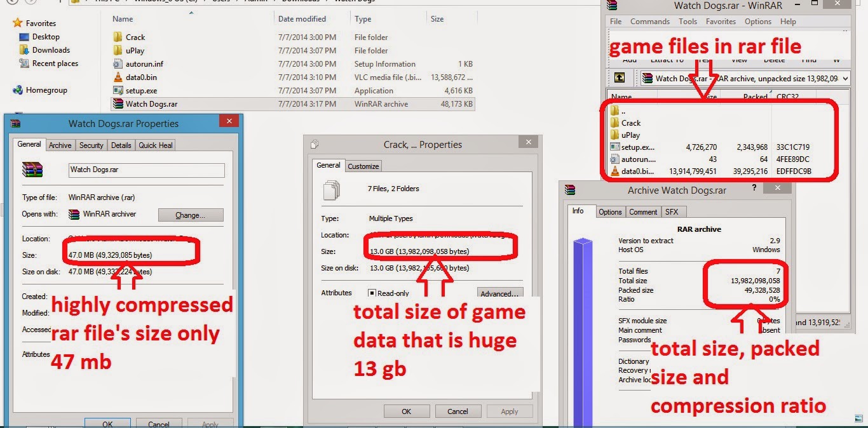This screenshot has width=868, height=428.
Task: Click Change... button for Opens with
Action: (x=191, y=215)
